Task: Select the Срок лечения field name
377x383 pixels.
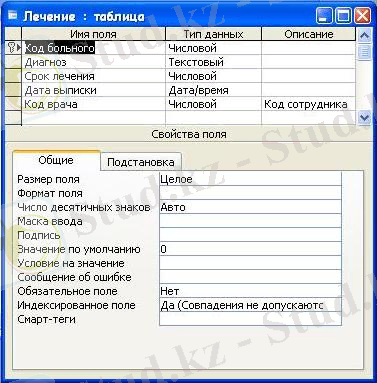Action: point(93,76)
